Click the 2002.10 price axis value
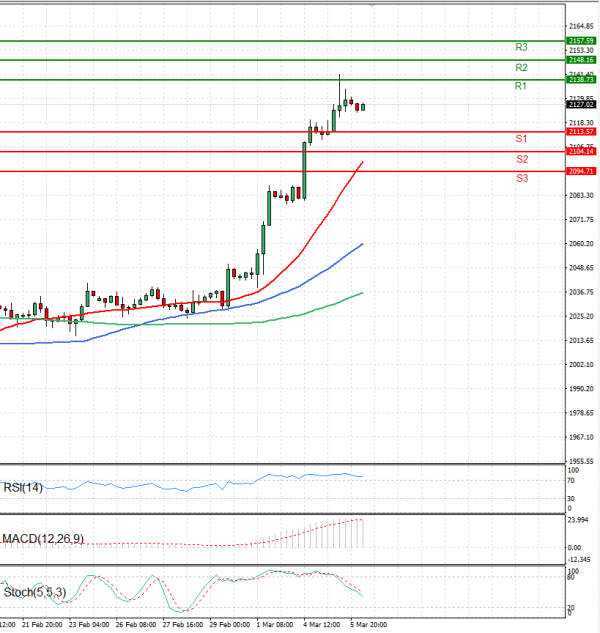 [x=581, y=365]
